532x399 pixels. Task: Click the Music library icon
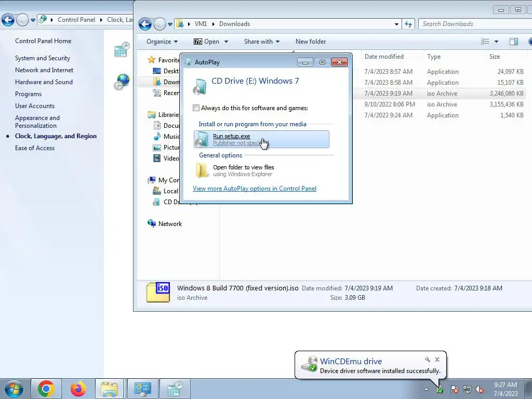pyautogui.click(x=156, y=137)
